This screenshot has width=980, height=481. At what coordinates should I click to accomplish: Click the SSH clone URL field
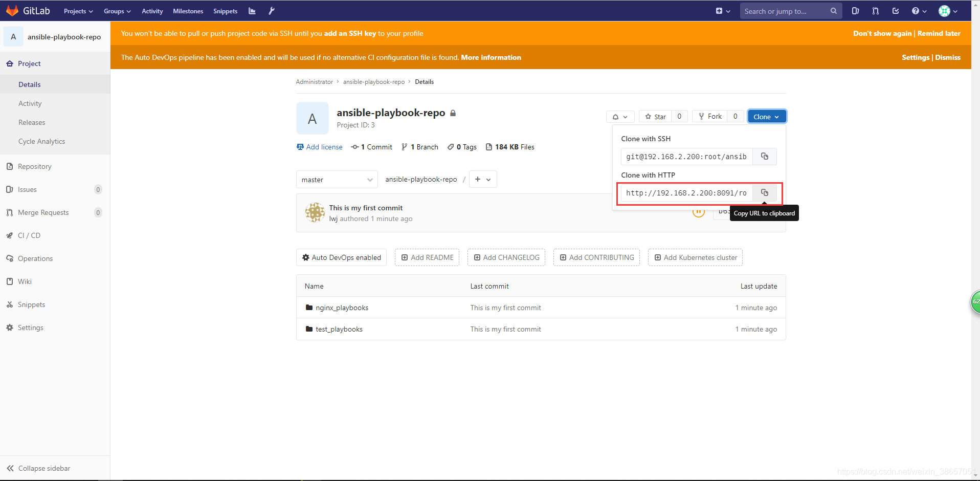point(687,157)
